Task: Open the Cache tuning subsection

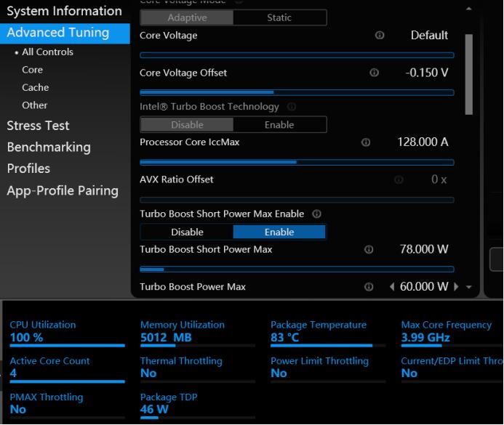Action: click(35, 87)
